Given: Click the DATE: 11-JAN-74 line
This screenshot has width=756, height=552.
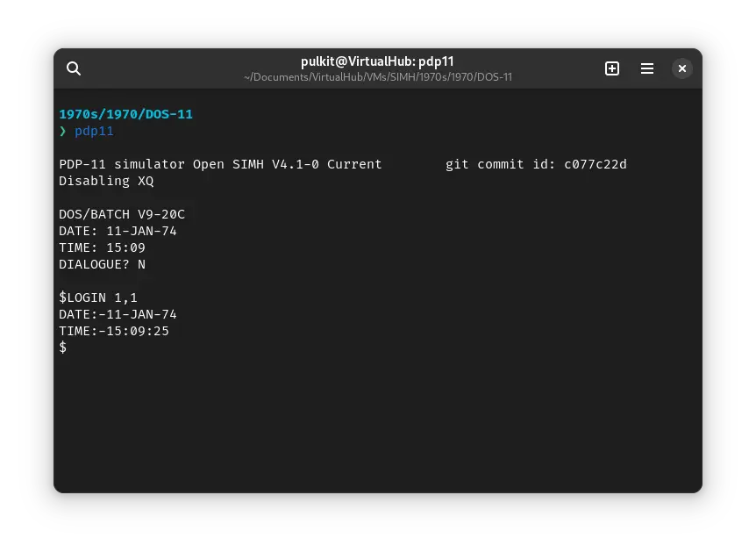Looking at the screenshot, I should (118, 231).
